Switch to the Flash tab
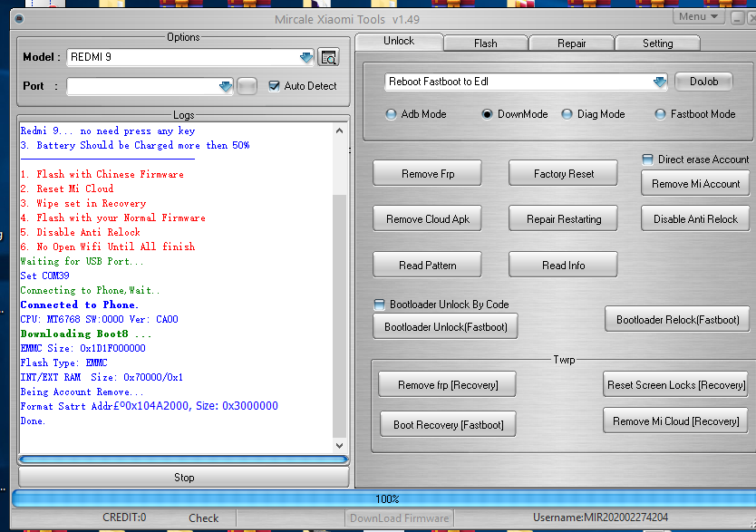This screenshot has width=756, height=532. pyautogui.click(x=485, y=44)
